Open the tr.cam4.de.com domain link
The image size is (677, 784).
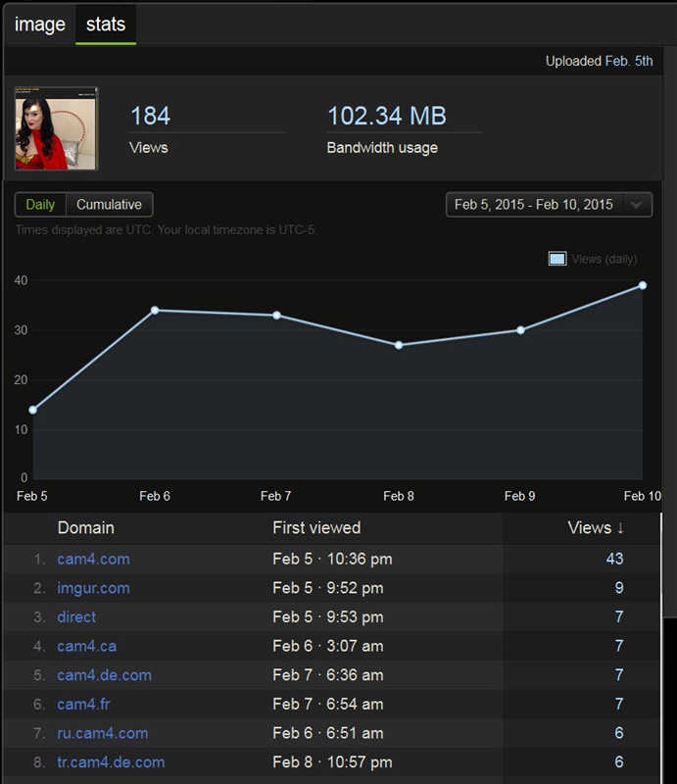pos(111,762)
